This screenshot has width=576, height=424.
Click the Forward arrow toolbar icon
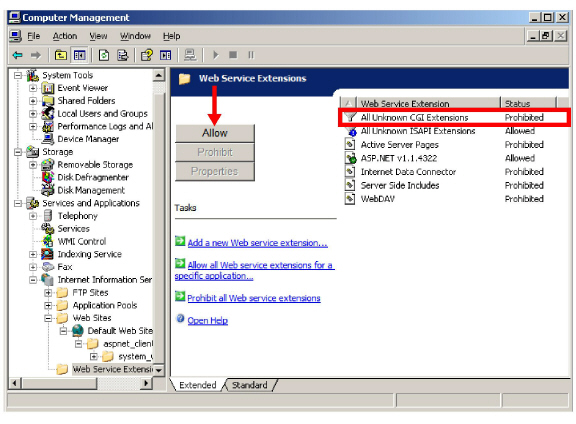click(x=36, y=55)
